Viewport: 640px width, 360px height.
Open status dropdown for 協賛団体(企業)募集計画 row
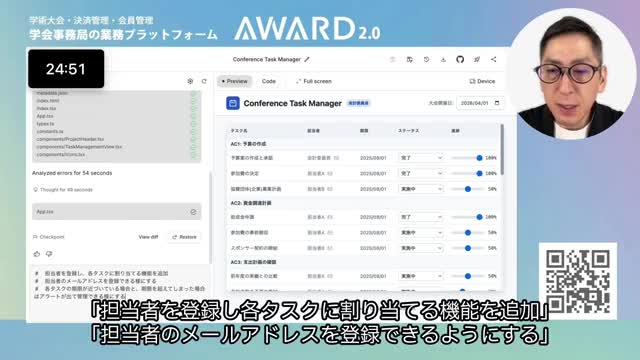[421, 189]
